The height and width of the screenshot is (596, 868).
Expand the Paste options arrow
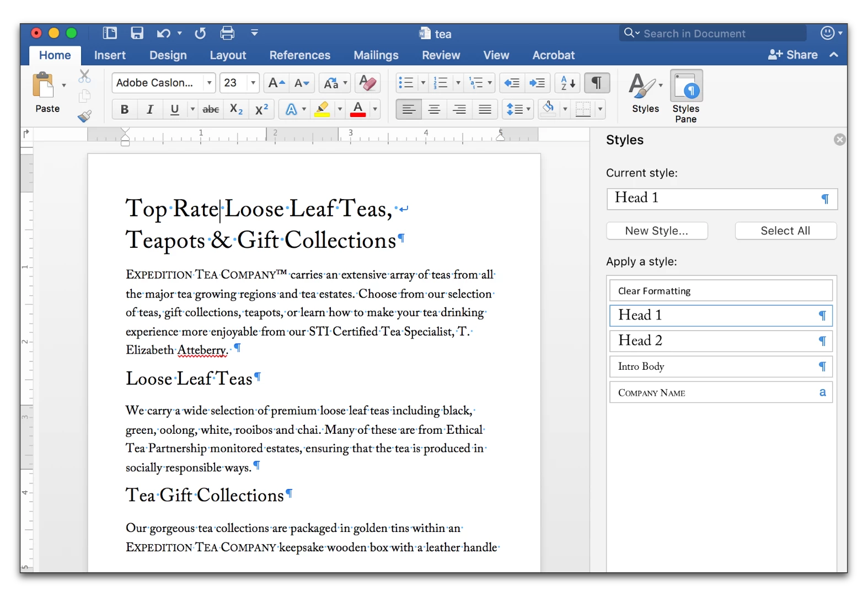pos(64,86)
